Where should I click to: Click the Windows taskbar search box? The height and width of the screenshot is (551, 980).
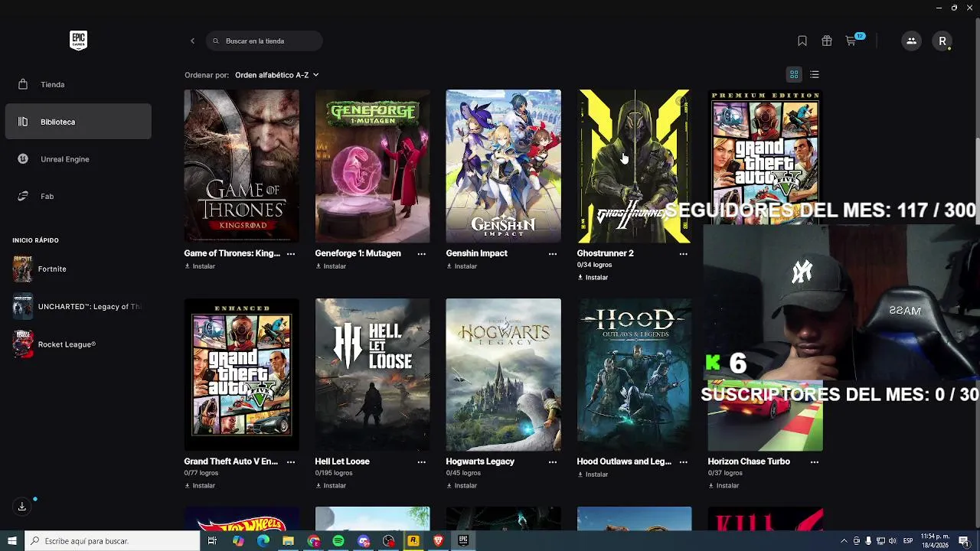pyautogui.click(x=113, y=541)
